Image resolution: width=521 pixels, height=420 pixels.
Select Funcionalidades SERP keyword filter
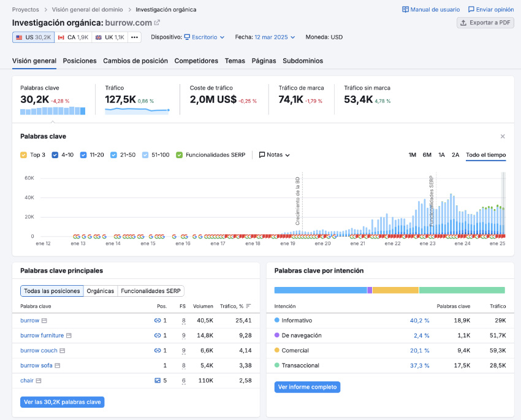pos(151,291)
